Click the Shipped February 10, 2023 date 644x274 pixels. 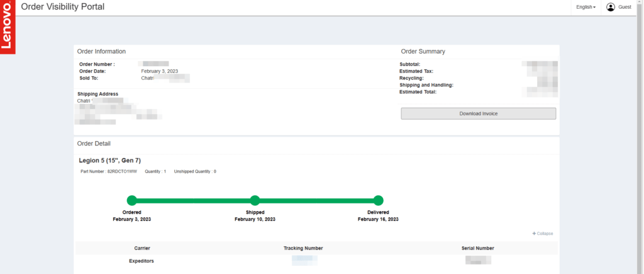click(255, 219)
